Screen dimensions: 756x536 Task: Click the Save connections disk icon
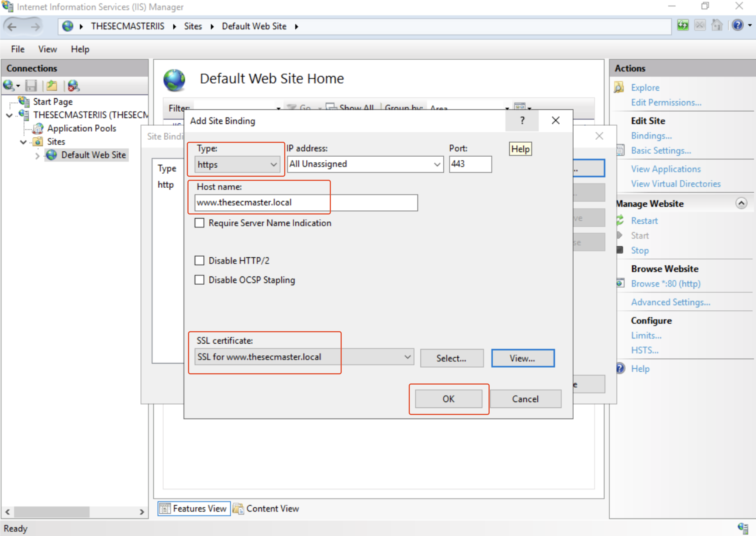pos(31,86)
